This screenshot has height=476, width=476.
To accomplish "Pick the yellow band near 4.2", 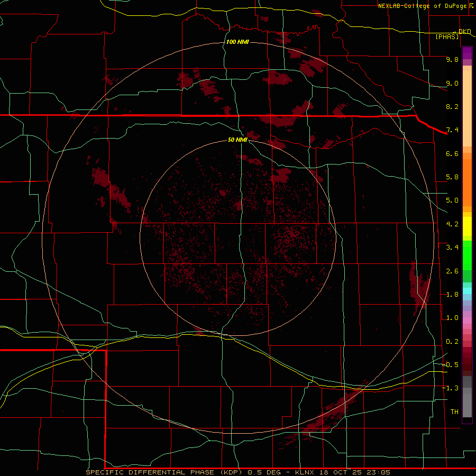I will 467,226.
